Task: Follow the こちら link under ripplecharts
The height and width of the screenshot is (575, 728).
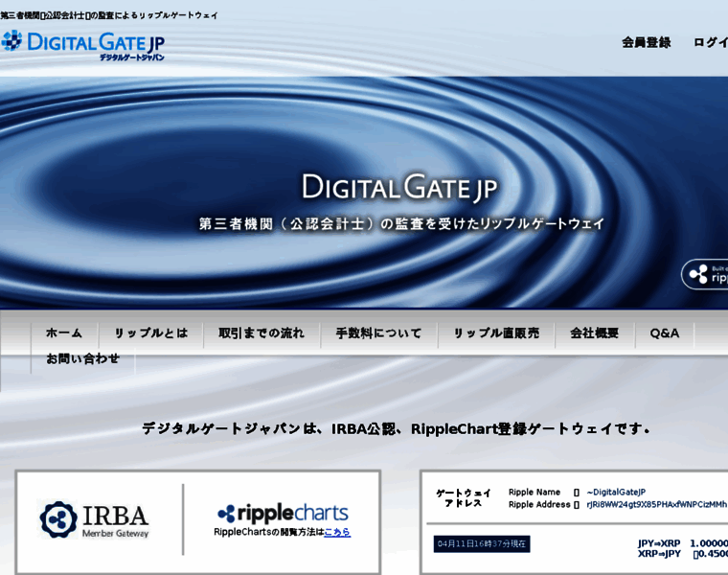Action: [x=337, y=532]
